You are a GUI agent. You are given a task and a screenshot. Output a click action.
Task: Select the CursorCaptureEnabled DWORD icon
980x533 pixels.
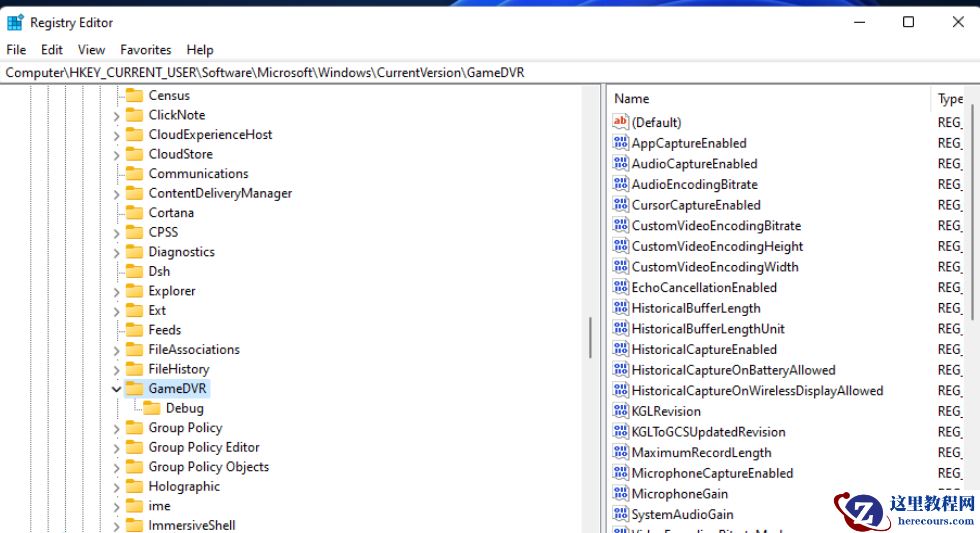click(620, 204)
